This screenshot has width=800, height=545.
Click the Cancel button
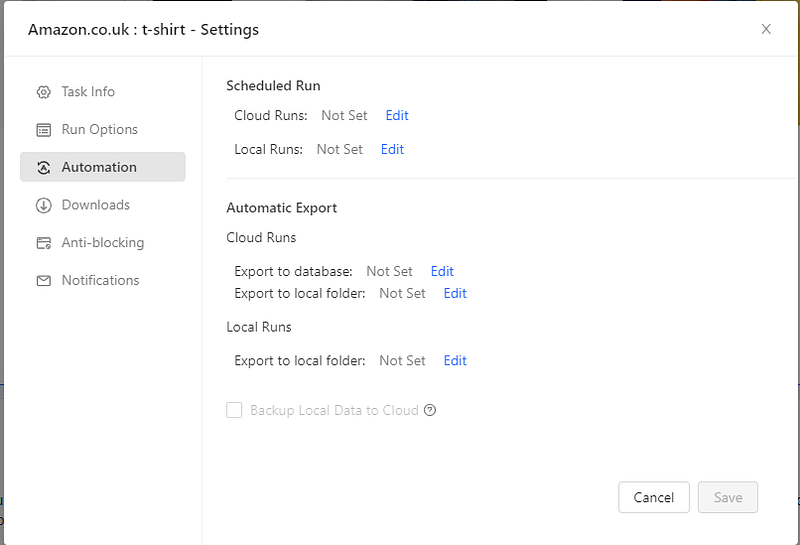tap(654, 498)
